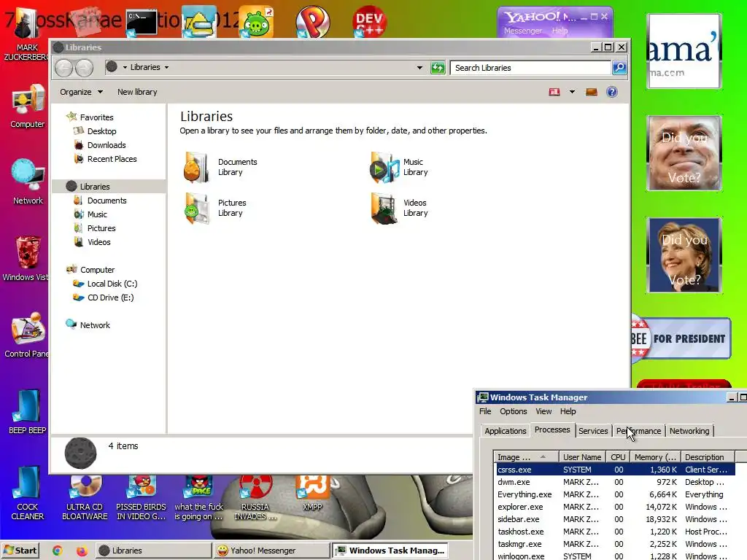Open the dropdown arrow after Libraries breadcrumb
Viewport: 747px width, 560px height.
(166, 68)
